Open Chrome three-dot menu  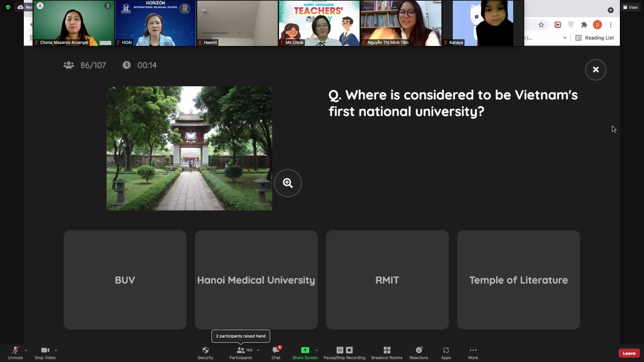coord(611,24)
